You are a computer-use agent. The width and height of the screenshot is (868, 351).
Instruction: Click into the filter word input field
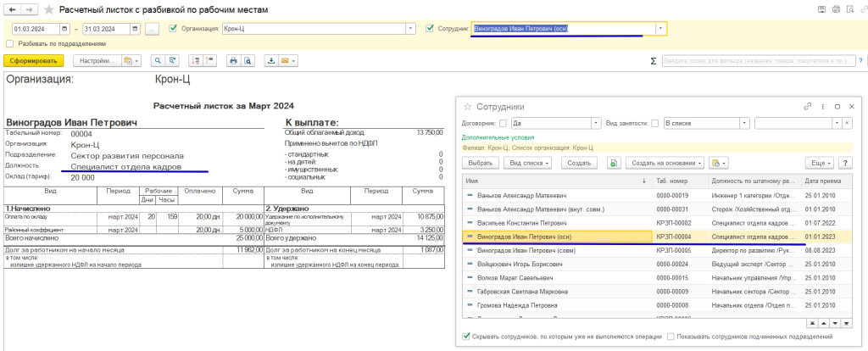click(x=759, y=61)
